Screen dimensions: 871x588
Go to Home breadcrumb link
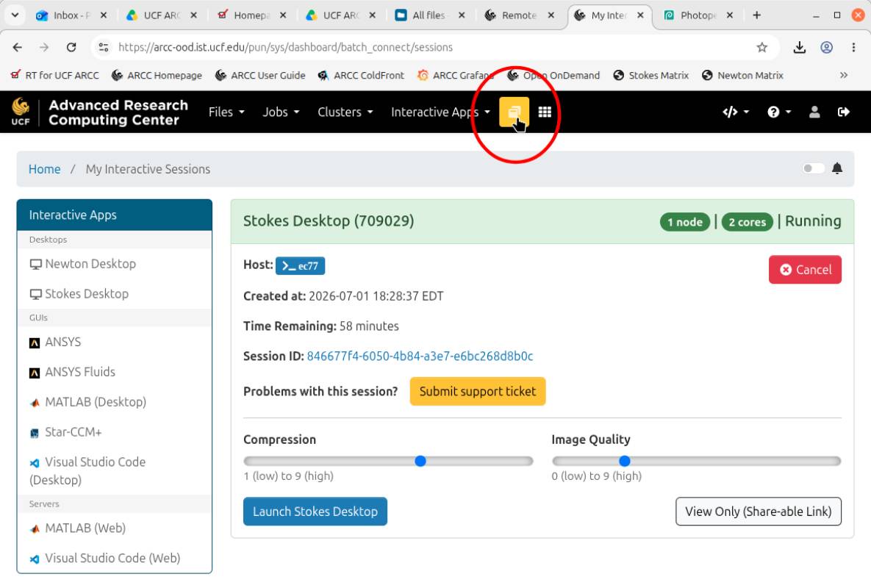click(44, 169)
